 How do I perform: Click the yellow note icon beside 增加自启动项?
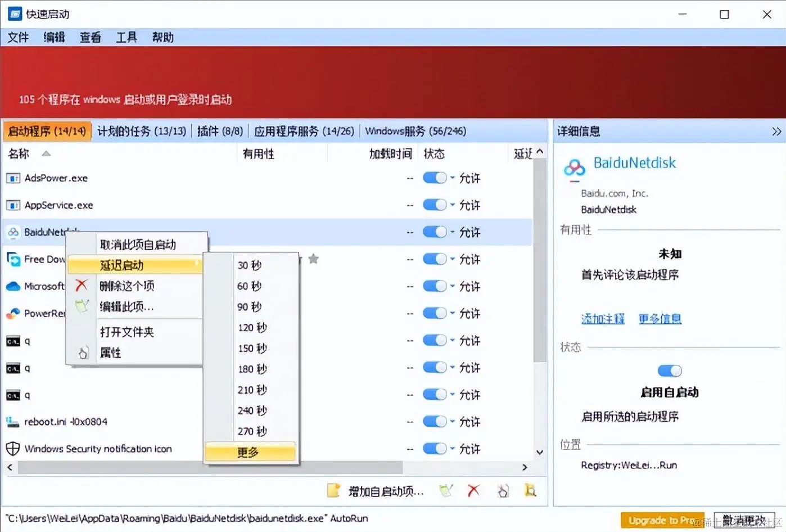pos(333,490)
